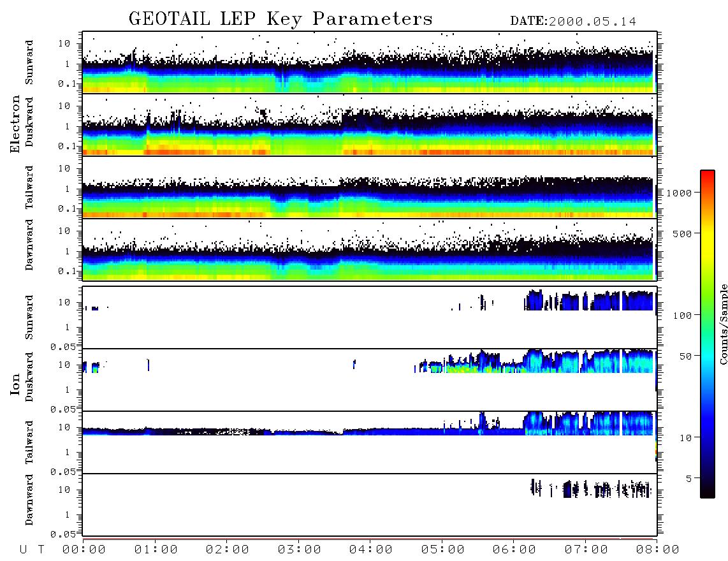Click the "01:00" time tick label
This screenshot has height=561, width=728.
[x=156, y=550]
